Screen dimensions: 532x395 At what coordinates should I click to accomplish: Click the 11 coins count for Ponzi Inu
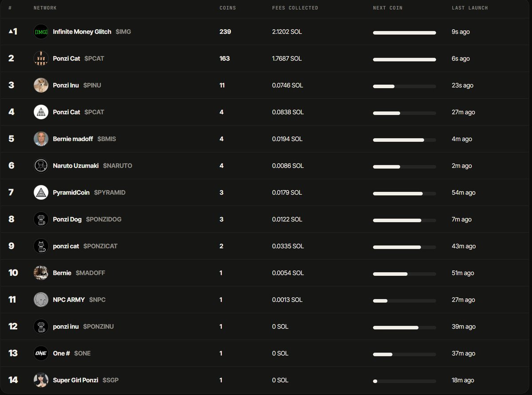tap(222, 85)
